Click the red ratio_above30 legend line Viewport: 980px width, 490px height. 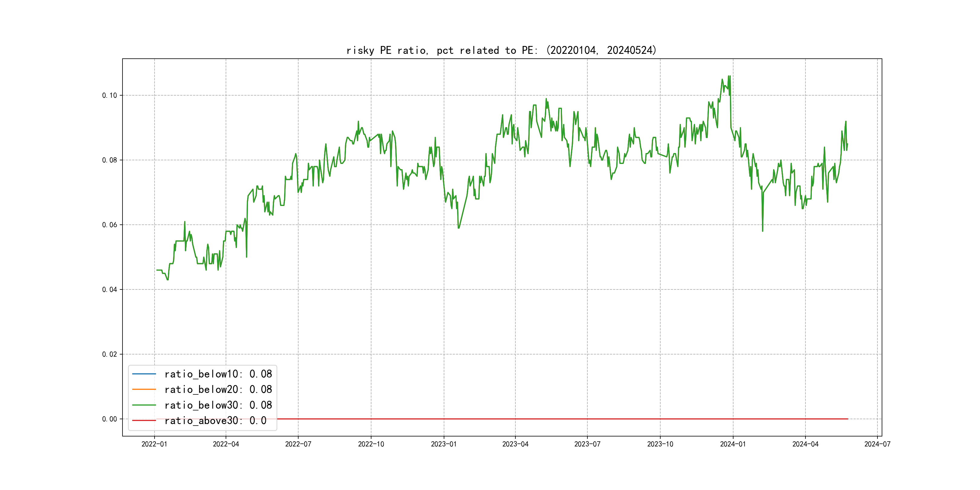[144, 420]
